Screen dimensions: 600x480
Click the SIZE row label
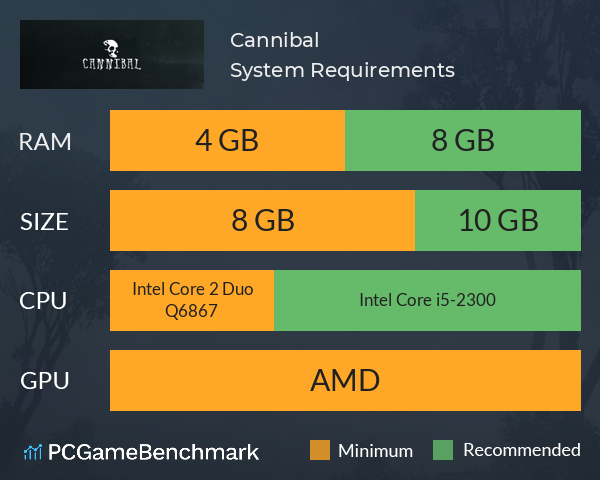(44, 222)
